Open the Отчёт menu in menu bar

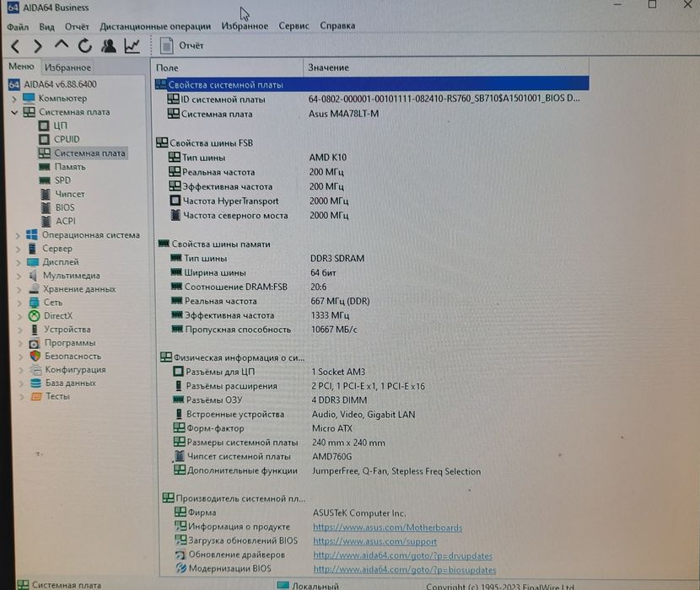(x=77, y=27)
